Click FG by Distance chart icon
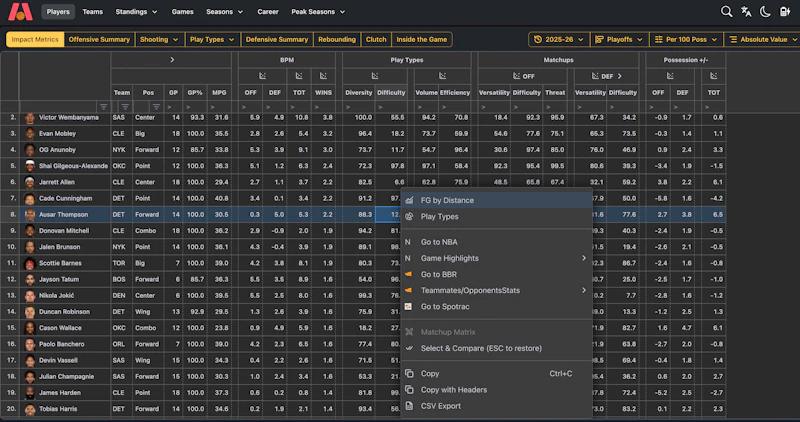The image size is (800, 422). point(409,201)
